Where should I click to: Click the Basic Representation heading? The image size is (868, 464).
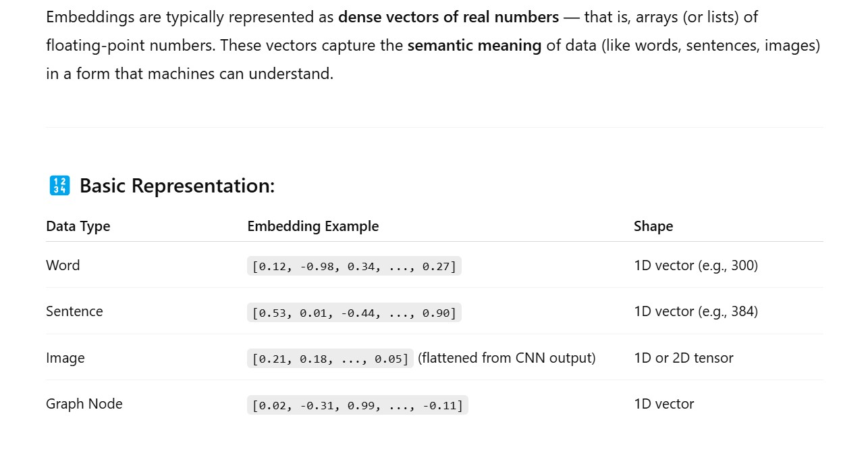[177, 186]
